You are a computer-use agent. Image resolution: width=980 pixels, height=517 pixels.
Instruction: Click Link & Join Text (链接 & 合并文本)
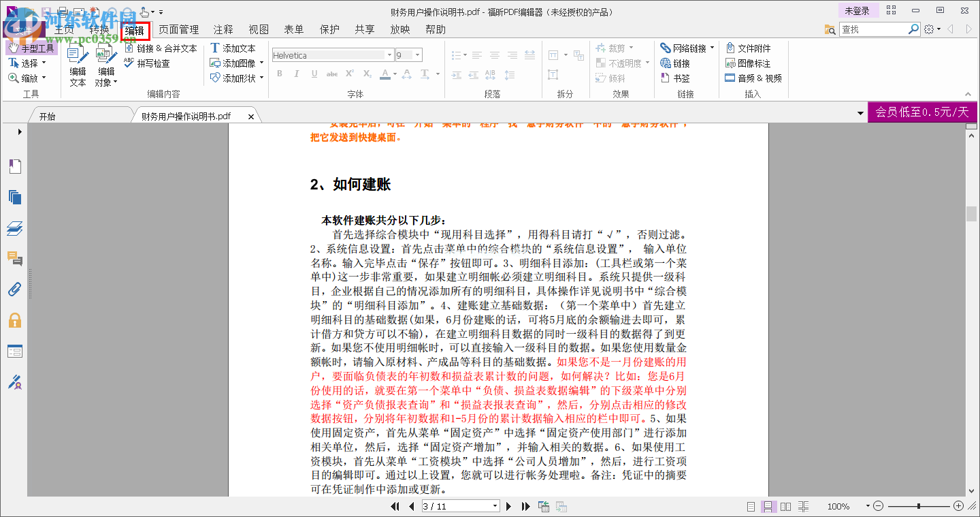pyautogui.click(x=161, y=48)
